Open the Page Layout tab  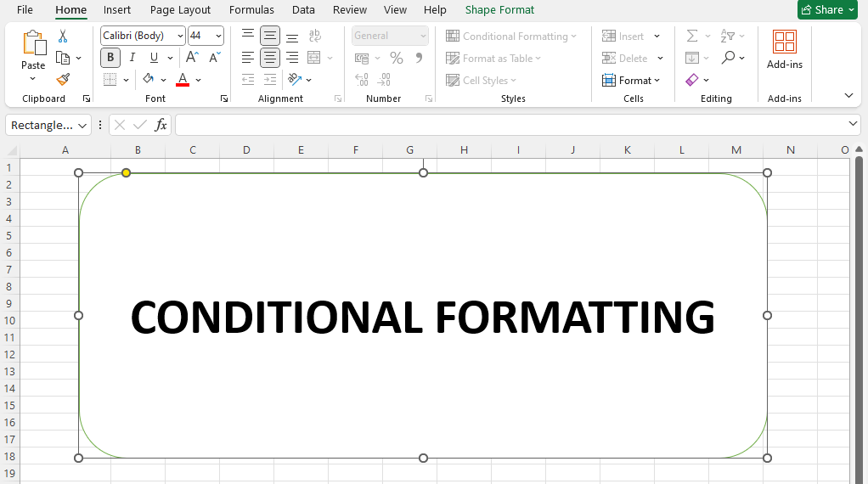coord(180,10)
